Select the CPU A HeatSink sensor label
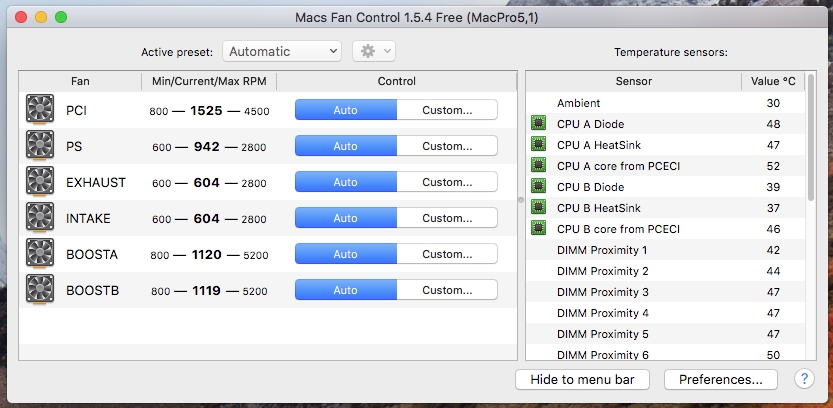833x408 pixels. click(599, 144)
